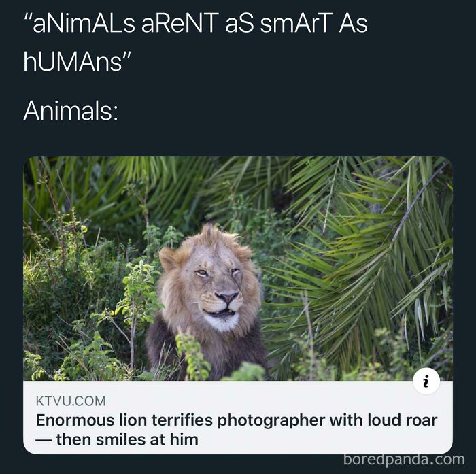Click the '— then smiles at him' headline line
This screenshot has height=474, width=476.
117,440
